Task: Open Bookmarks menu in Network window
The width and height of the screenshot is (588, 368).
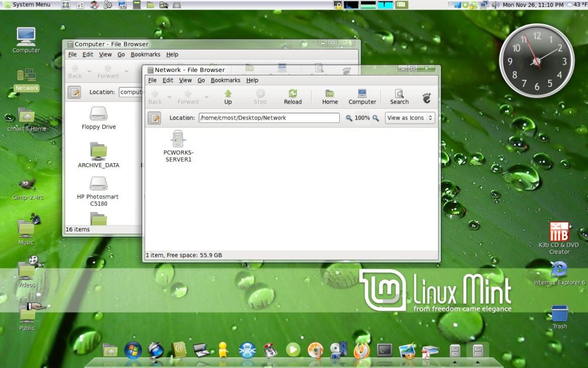Action: click(x=225, y=80)
